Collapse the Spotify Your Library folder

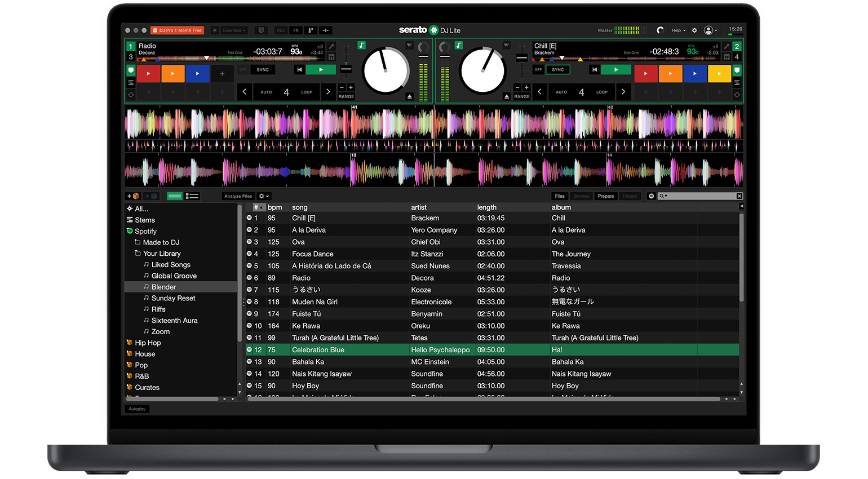pyautogui.click(x=137, y=254)
